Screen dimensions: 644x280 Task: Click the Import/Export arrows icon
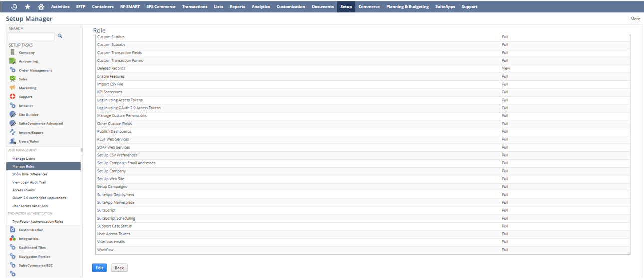pyautogui.click(x=13, y=132)
